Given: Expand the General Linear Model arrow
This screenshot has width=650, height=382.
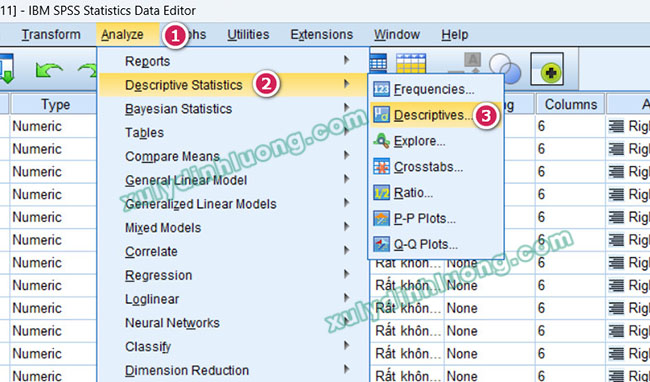Looking at the screenshot, I should 347,180.
